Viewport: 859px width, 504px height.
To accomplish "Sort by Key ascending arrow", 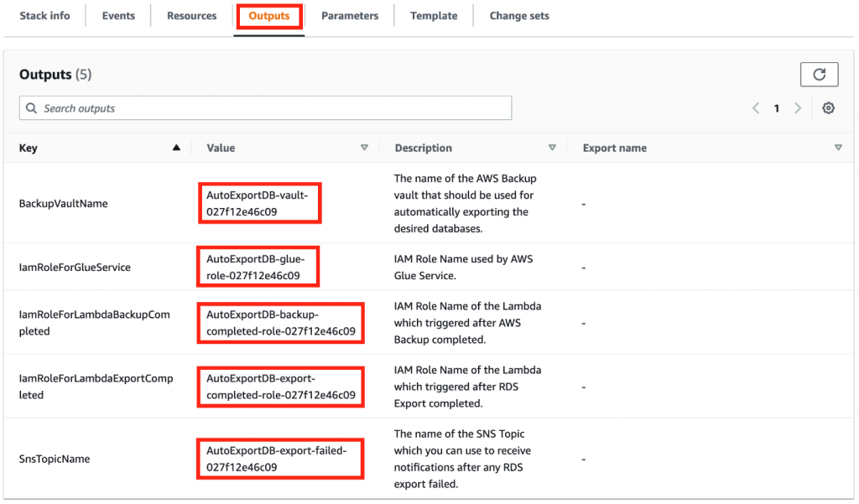I will pos(176,148).
